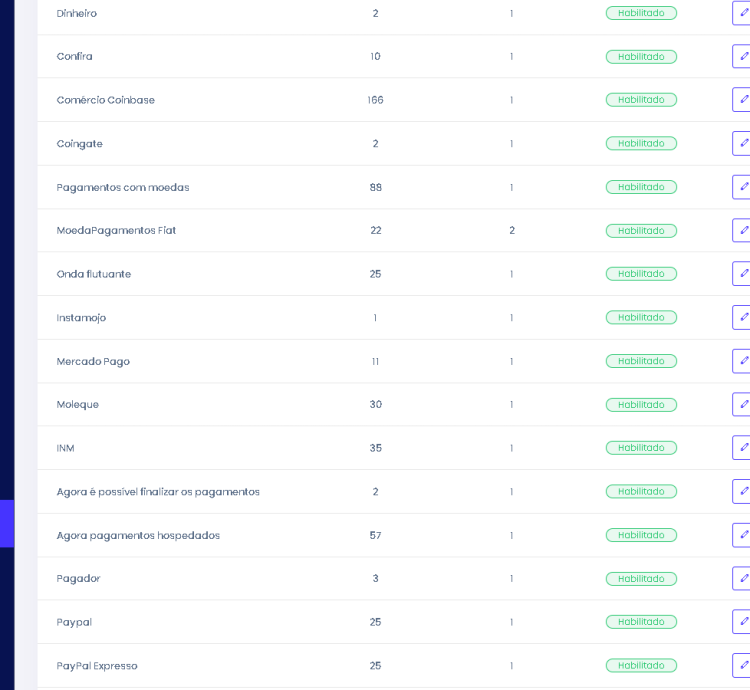The width and height of the screenshot is (750, 690).
Task: Edit the Moleque gateway
Action: tap(742, 404)
